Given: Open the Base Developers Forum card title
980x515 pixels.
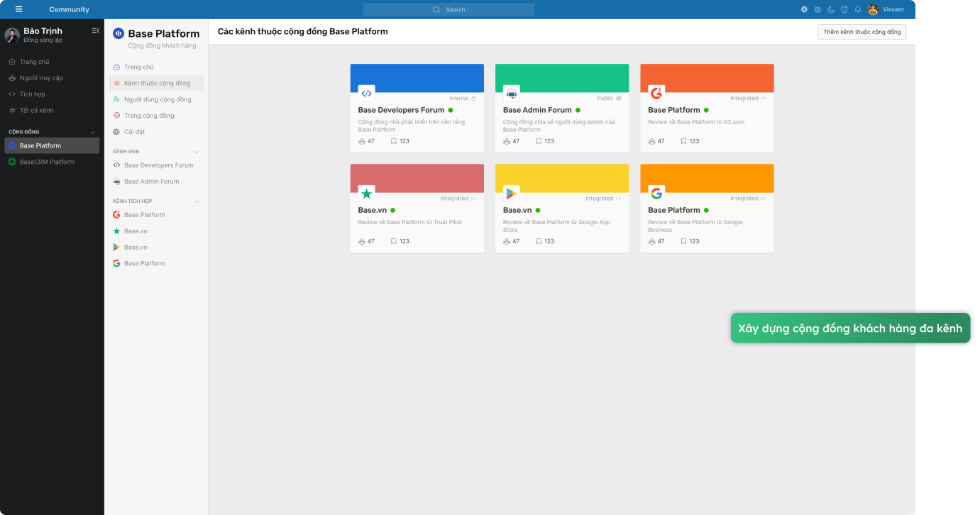Looking at the screenshot, I should point(401,110).
